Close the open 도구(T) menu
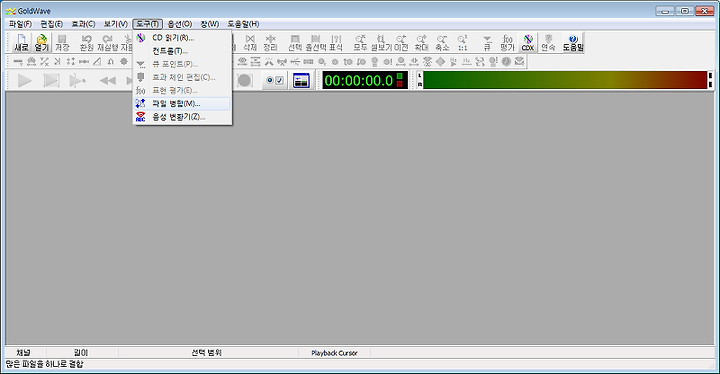The image size is (720, 374). [x=147, y=24]
